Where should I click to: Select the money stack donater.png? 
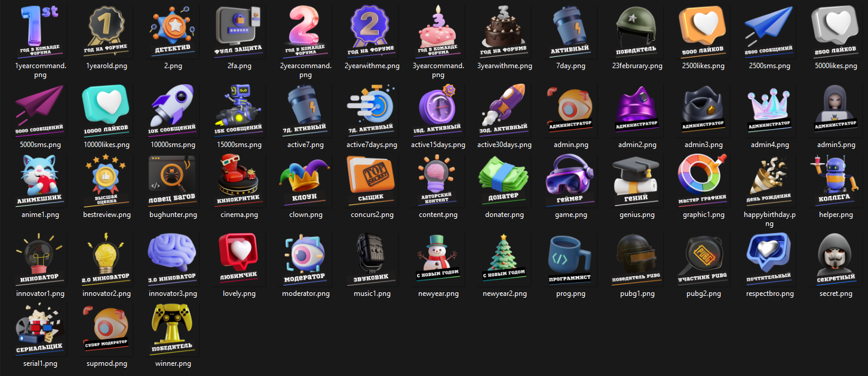coord(504,181)
